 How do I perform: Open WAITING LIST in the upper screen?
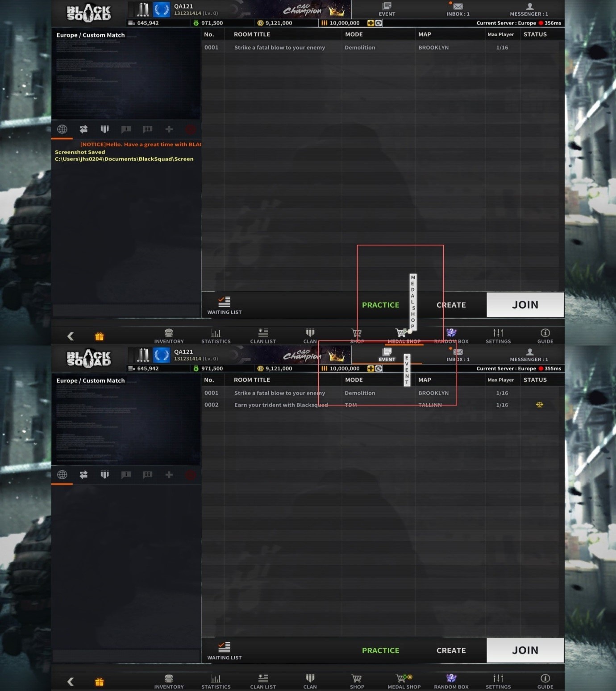coord(224,306)
